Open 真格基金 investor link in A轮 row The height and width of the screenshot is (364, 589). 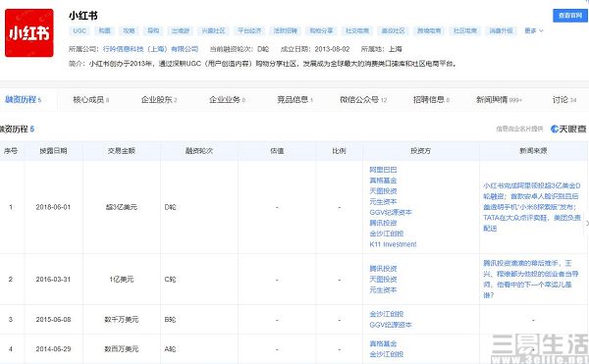click(383, 343)
